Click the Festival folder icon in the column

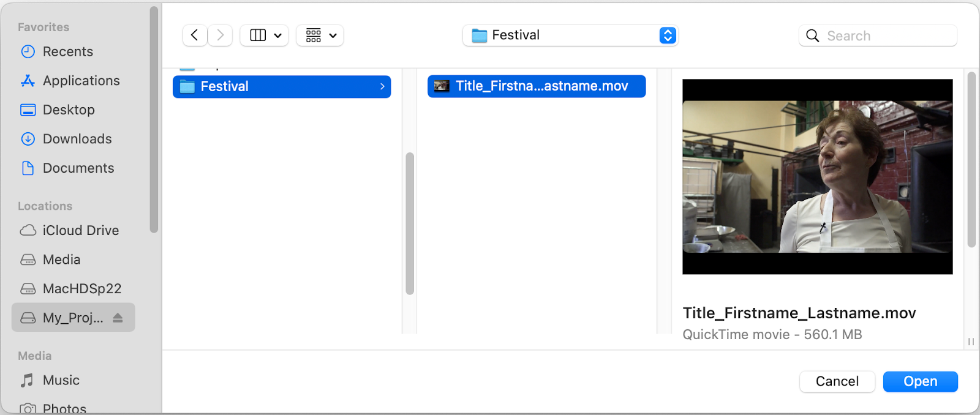[187, 86]
